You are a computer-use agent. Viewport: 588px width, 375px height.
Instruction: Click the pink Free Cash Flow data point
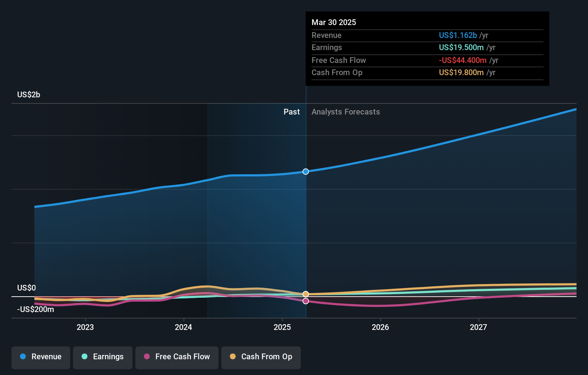pos(305,301)
